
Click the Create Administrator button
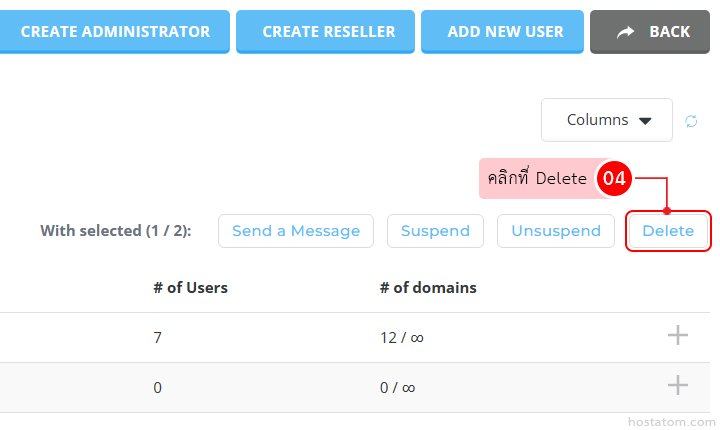(115, 32)
